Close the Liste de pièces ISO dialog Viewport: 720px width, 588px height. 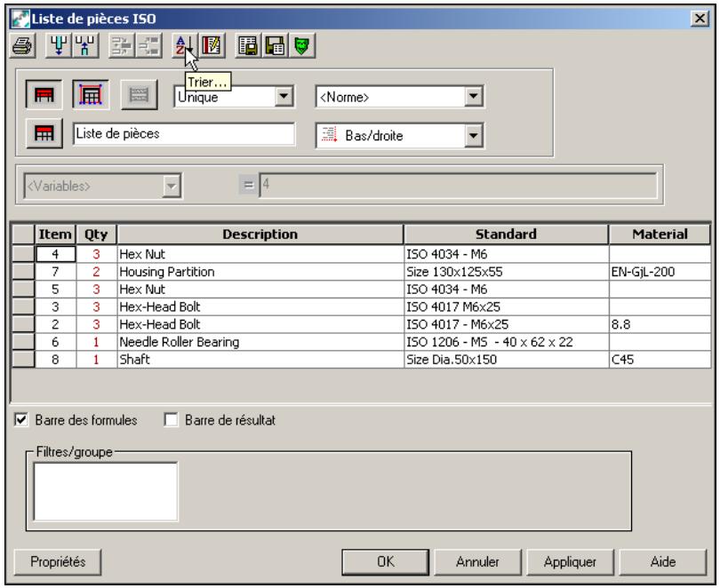pos(700,19)
